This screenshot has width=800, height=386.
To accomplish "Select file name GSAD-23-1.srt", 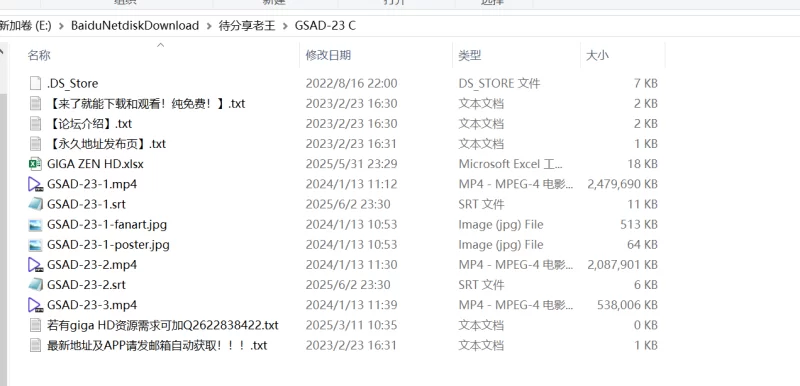I will pyautogui.click(x=86, y=204).
